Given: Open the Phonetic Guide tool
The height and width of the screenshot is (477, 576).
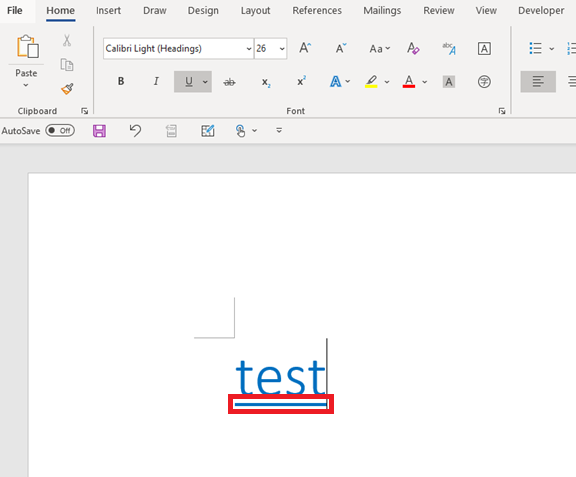Looking at the screenshot, I should coord(449,48).
